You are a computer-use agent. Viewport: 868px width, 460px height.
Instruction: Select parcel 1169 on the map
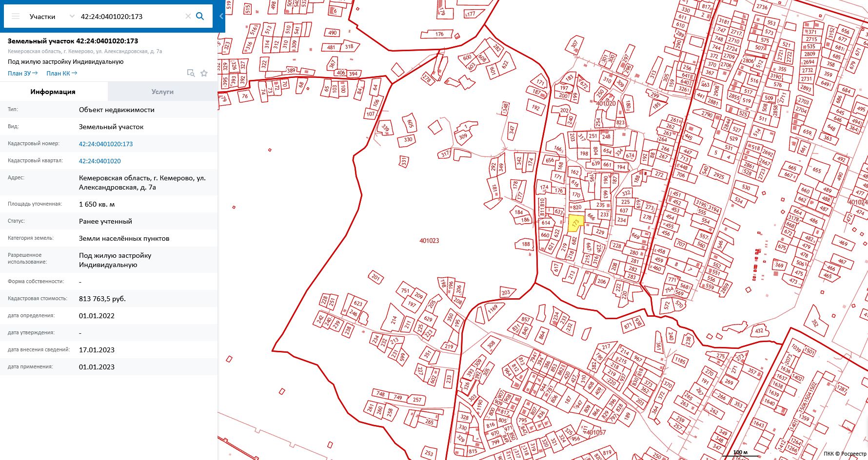tap(493, 308)
